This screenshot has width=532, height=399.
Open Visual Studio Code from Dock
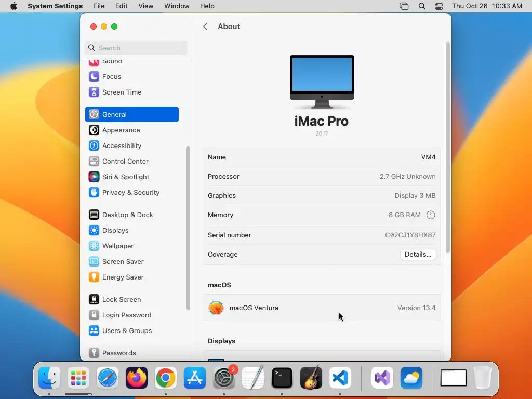pos(340,378)
